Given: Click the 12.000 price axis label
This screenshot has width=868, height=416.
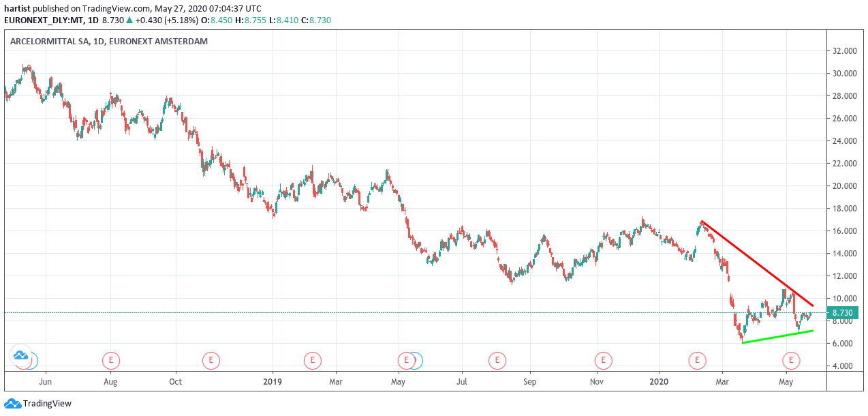Looking at the screenshot, I should tap(843, 276).
